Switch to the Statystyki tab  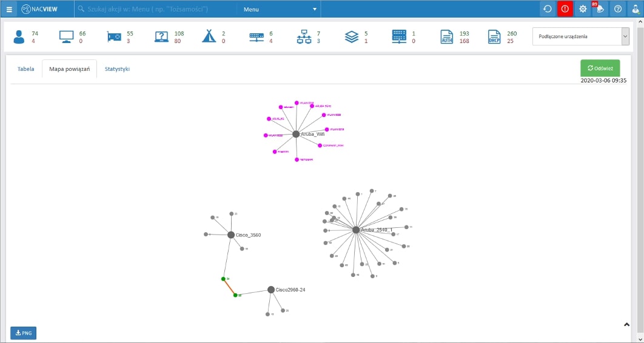pos(117,69)
